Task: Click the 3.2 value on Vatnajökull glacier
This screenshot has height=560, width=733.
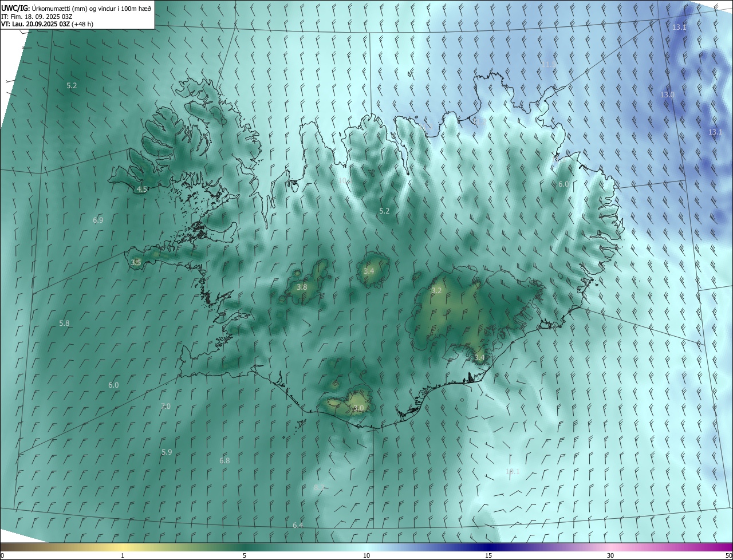Action: 436,290
